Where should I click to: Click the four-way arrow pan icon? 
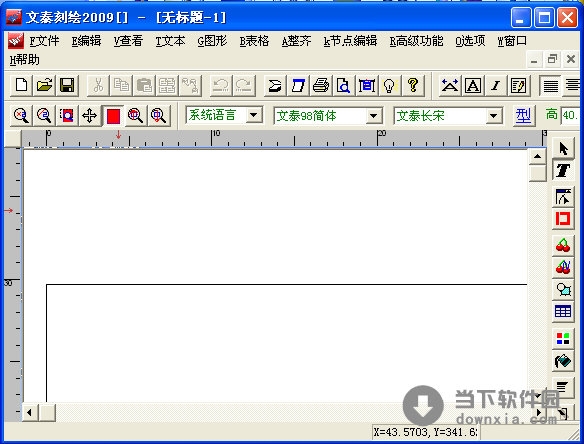(89, 115)
